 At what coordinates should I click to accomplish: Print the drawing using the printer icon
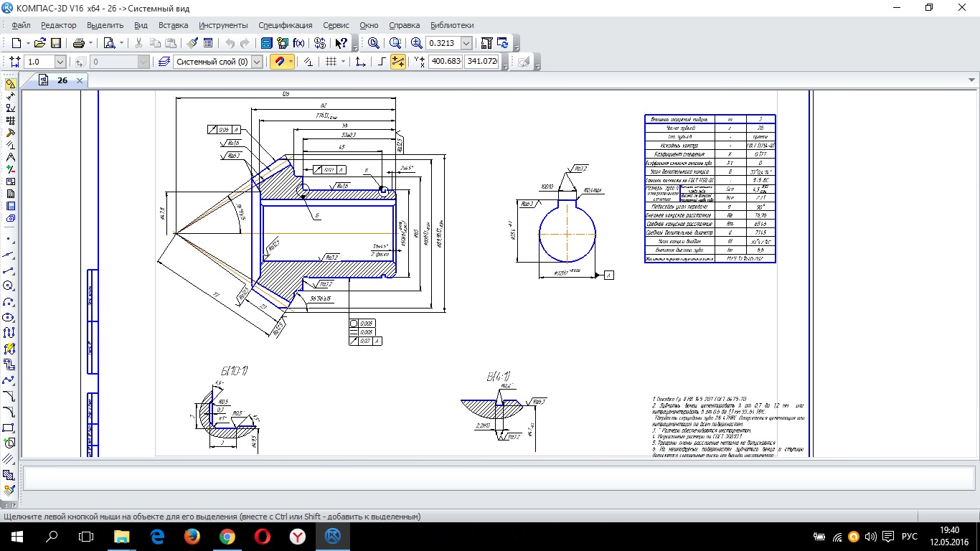pyautogui.click(x=79, y=43)
